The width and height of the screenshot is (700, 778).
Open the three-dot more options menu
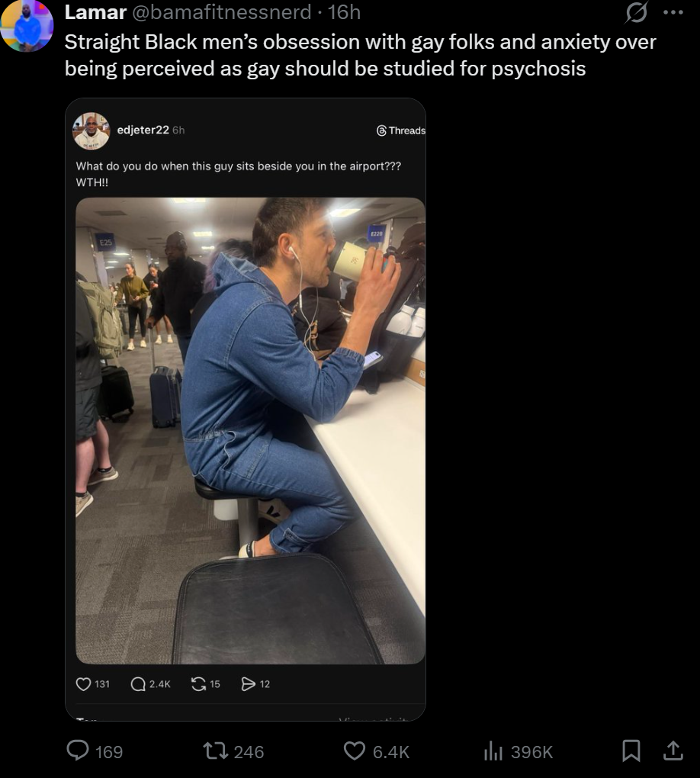coord(673,12)
